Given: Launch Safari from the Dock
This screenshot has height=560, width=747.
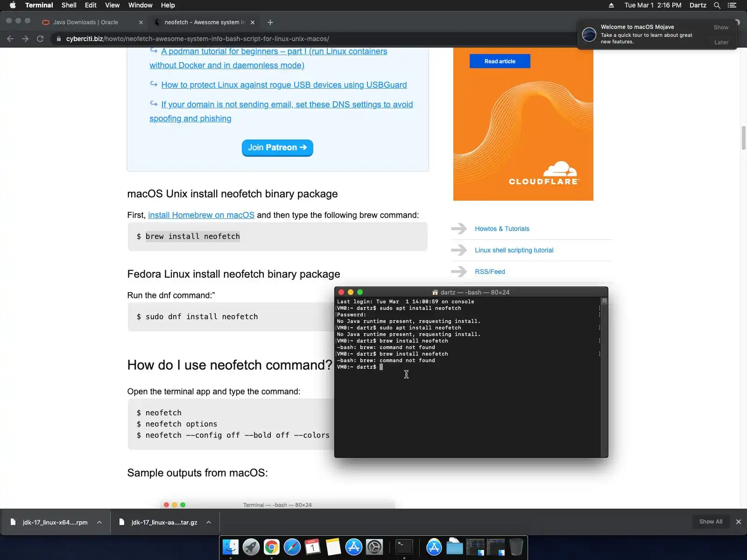Looking at the screenshot, I should click(292, 547).
